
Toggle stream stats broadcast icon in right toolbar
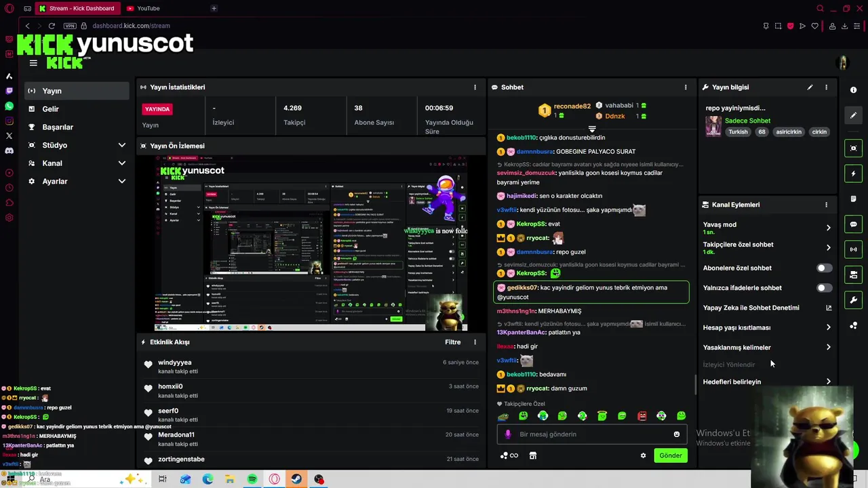(x=853, y=249)
